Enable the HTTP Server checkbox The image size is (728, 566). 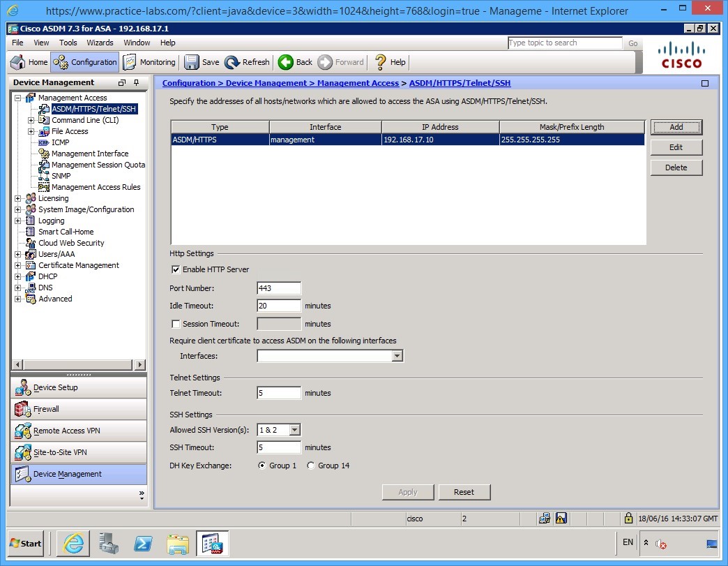click(x=176, y=269)
